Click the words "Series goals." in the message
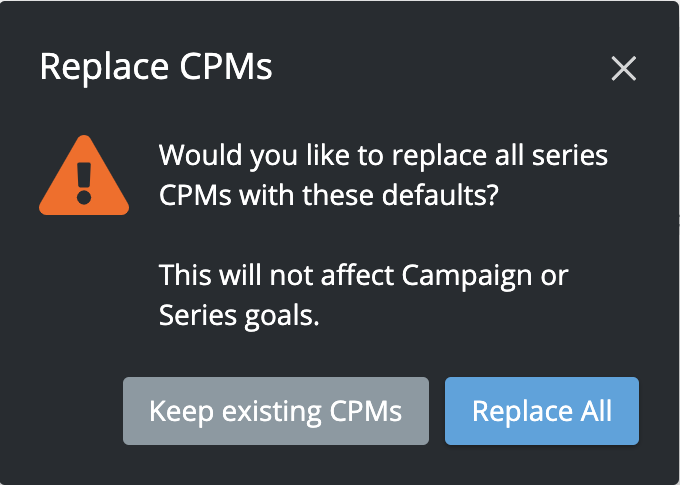This screenshot has height=485, width=680. click(x=239, y=315)
